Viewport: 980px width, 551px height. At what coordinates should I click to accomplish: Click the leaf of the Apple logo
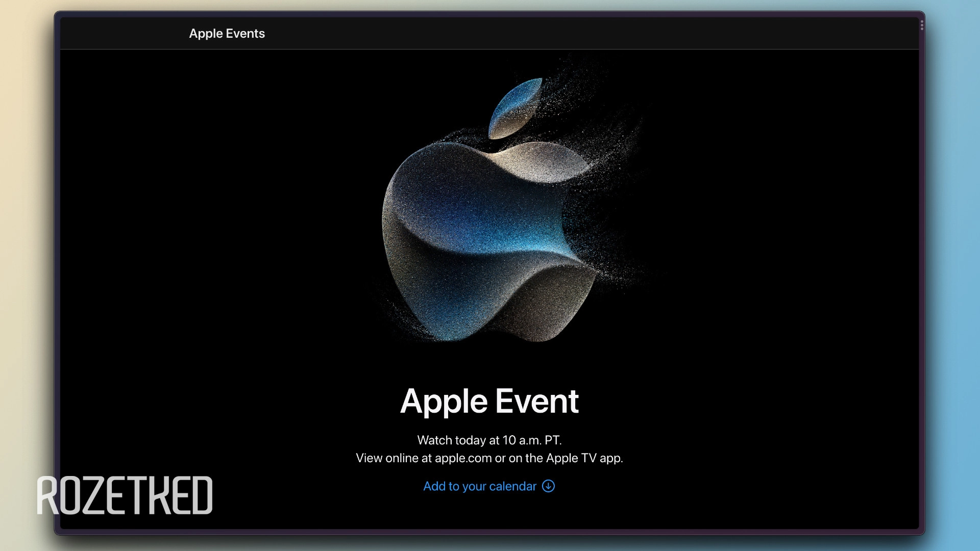(516, 108)
